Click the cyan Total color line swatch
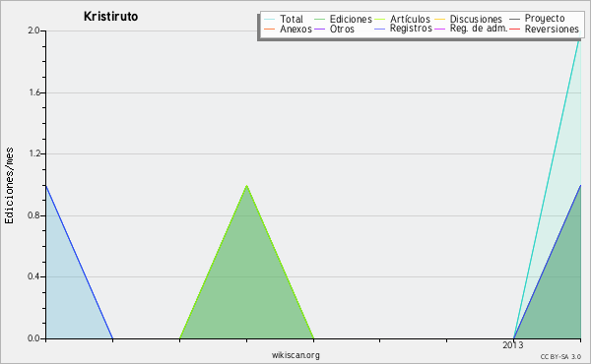Image resolution: width=591 pixels, height=364 pixels. point(270,20)
